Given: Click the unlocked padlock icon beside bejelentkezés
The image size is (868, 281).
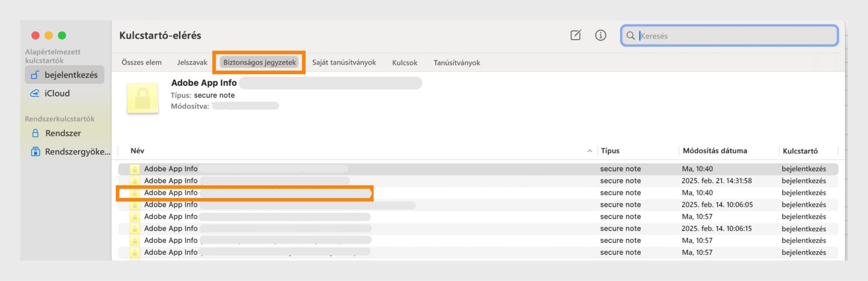Looking at the screenshot, I should click(x=35, y=75).
